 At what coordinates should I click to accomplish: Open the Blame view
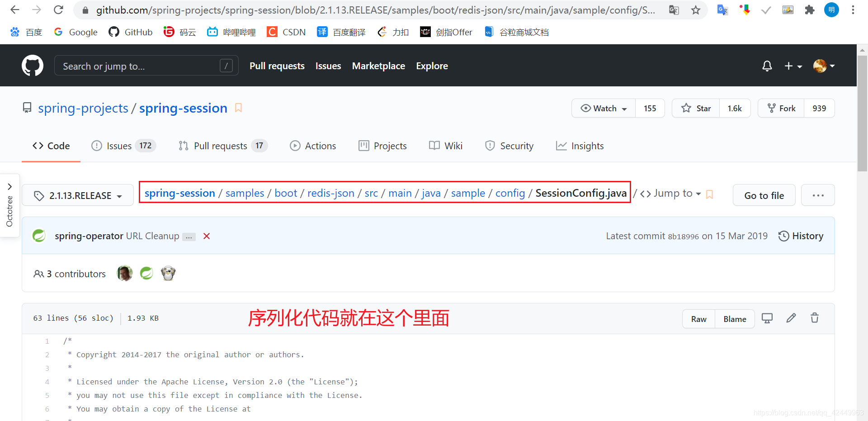[735, 319]
